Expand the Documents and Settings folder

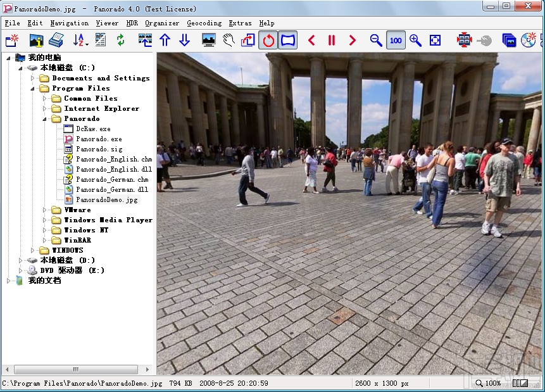pos(32,79)
